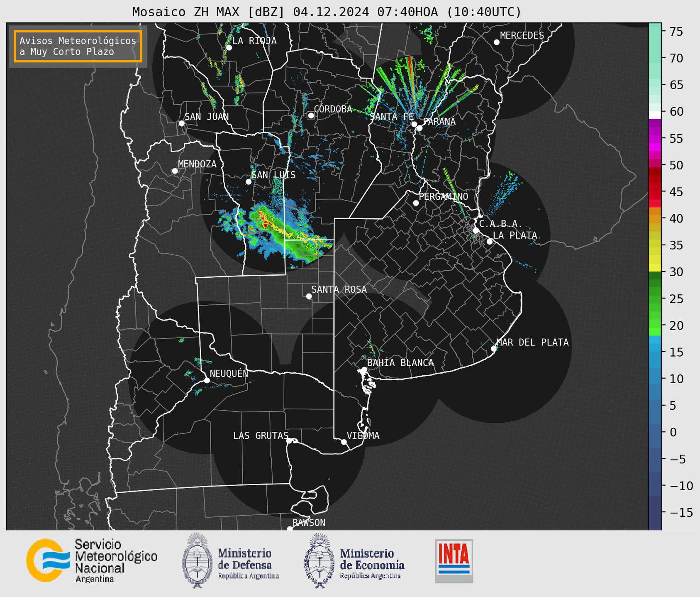Viewport: 700px width, 597px height.
Task: Click the cyan 15 dBZ band on color scale
Action: coord(655,347)
